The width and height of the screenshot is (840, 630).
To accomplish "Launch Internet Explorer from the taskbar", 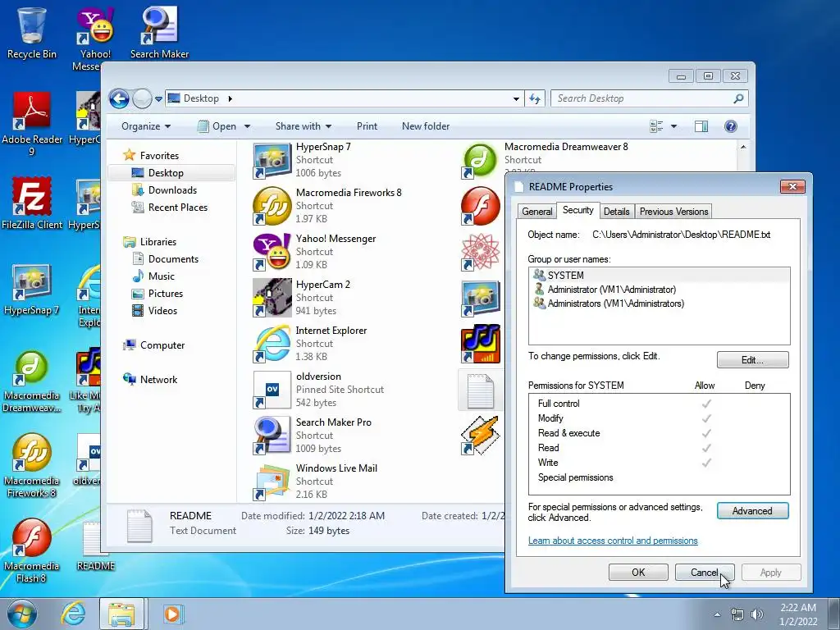I will [x=73, y=614].
